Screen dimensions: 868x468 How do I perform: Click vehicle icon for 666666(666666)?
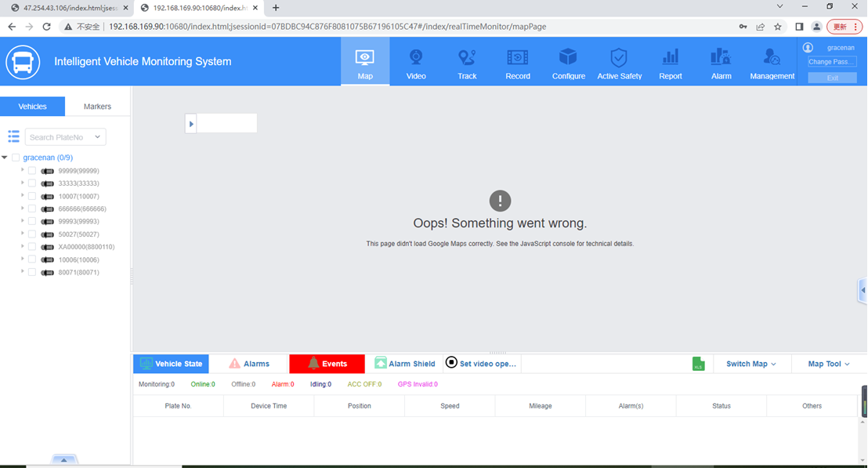pos(48,209)
